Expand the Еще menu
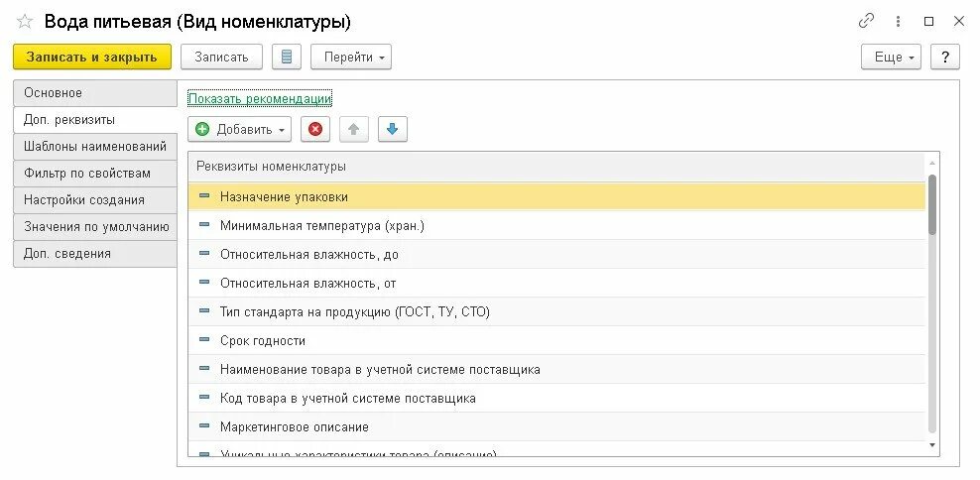 (x=892, y=57)
